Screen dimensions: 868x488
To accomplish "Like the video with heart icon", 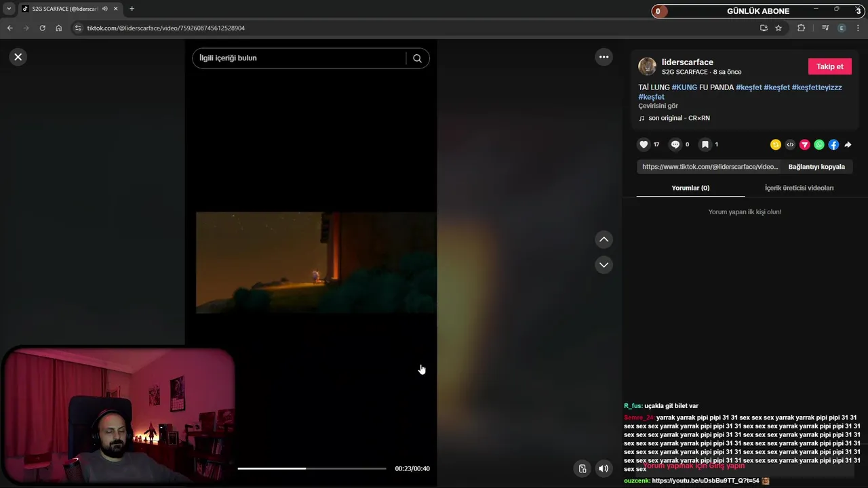I will point(644,144).
